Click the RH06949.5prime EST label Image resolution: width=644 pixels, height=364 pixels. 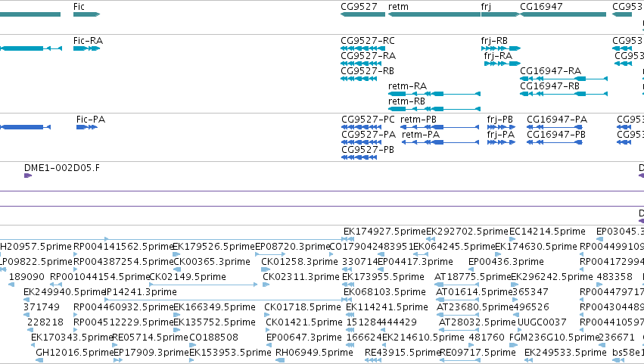[x=314, y=353]
